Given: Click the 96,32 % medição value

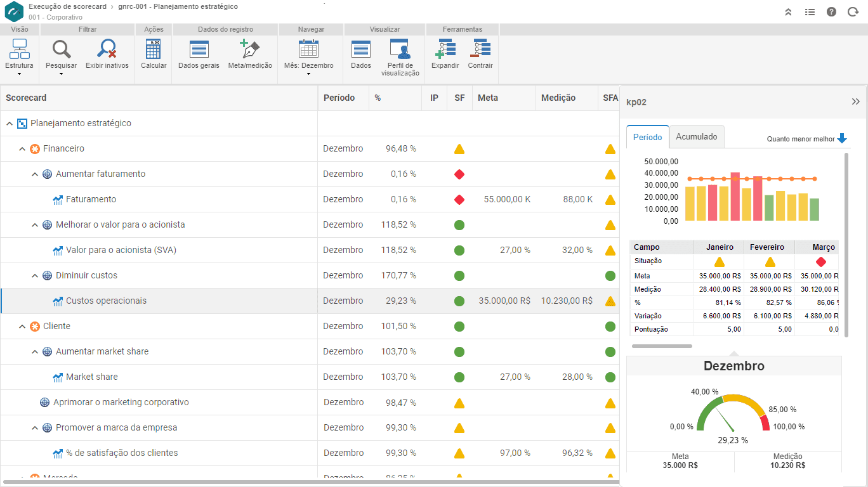Looking at the screenshot, I should [x=577, y=453].
